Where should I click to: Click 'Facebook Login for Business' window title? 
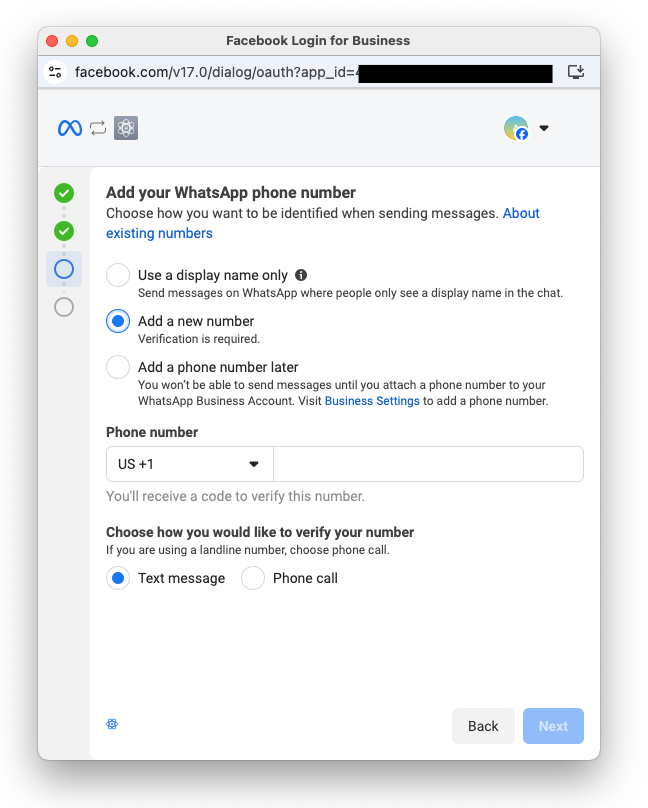(x=318, y=40)
